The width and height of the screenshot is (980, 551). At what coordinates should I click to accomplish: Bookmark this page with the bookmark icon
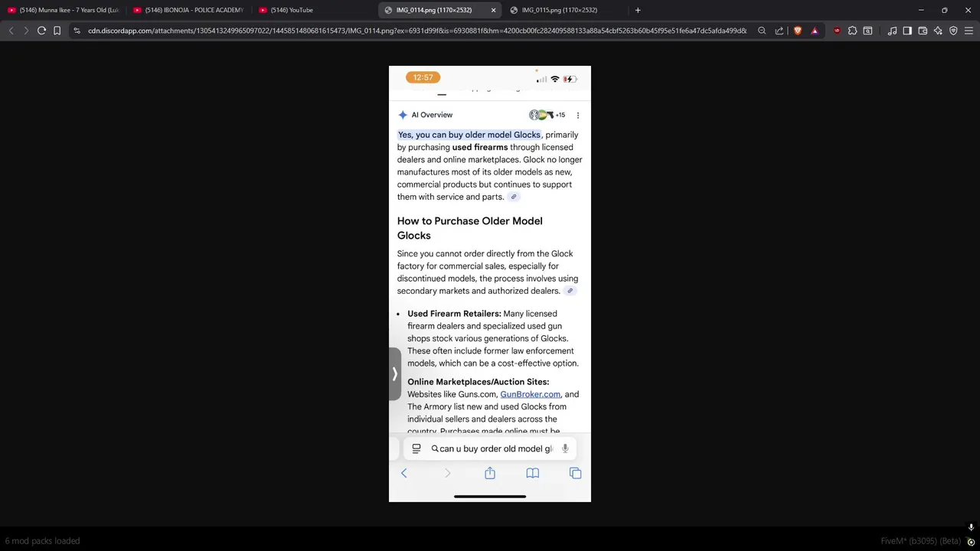(57, 31)
